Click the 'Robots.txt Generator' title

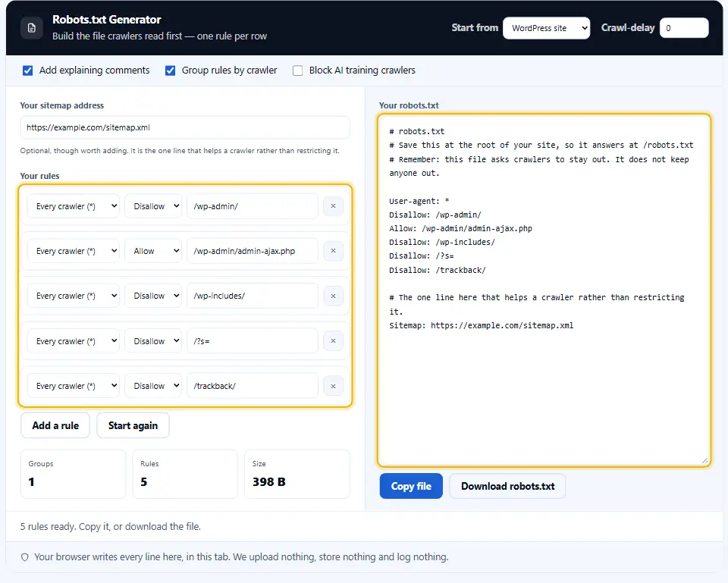(x=106, y=20)
